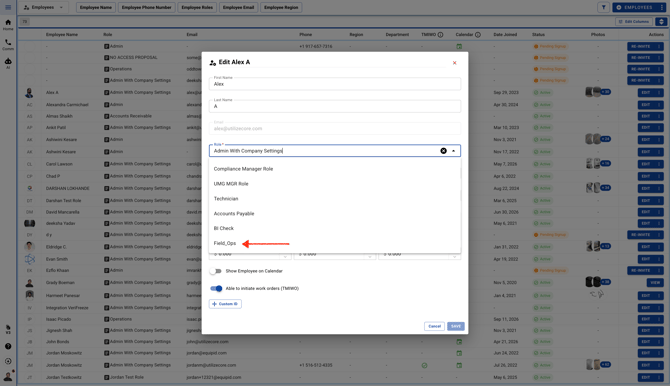670x386 pixels.
Task: Click the role icon beside NO ACCESS PROPOSAL
Action: 106,57
